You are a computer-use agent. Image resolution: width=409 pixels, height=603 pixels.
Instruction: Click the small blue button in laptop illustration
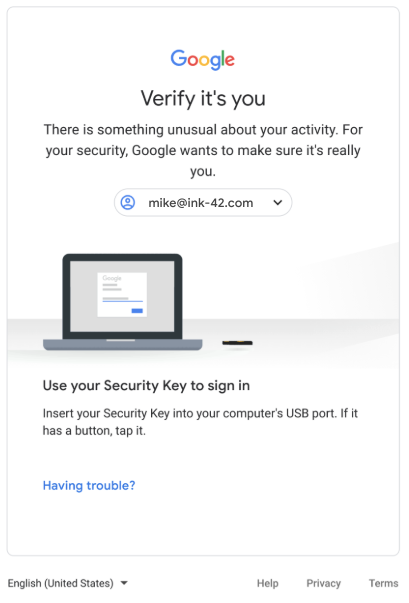(137, 311)
